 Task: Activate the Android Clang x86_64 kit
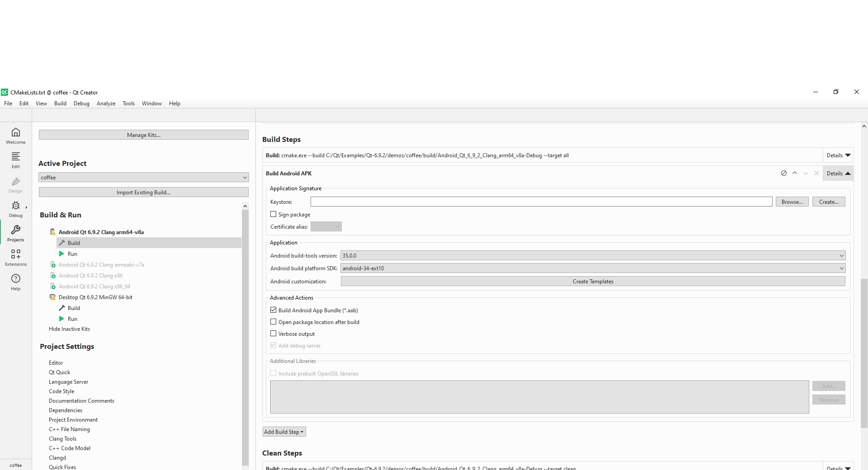point(94,287)
